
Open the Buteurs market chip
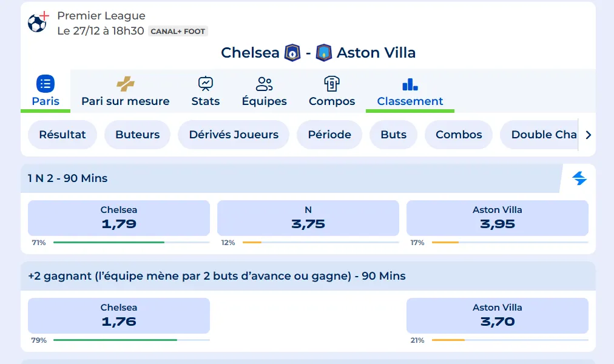pyautogui.click(x=137, y=135)
